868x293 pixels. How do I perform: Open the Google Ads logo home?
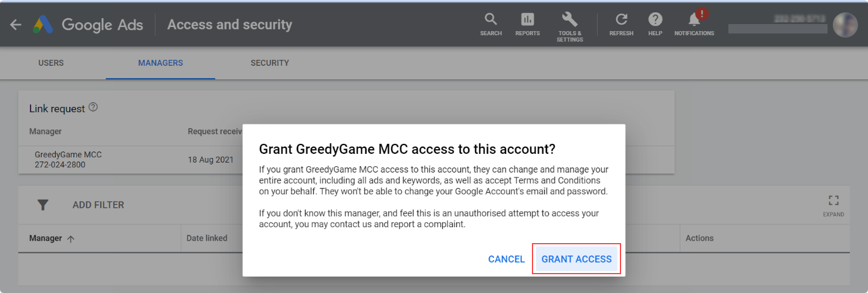tap(87, 25)
